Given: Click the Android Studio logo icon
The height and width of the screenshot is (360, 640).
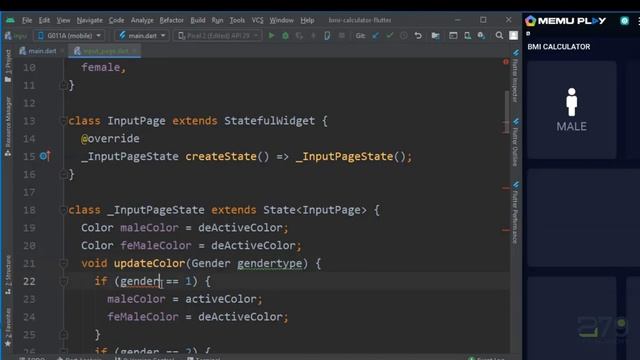Looking at the screenshot, I should click(11, 20).
